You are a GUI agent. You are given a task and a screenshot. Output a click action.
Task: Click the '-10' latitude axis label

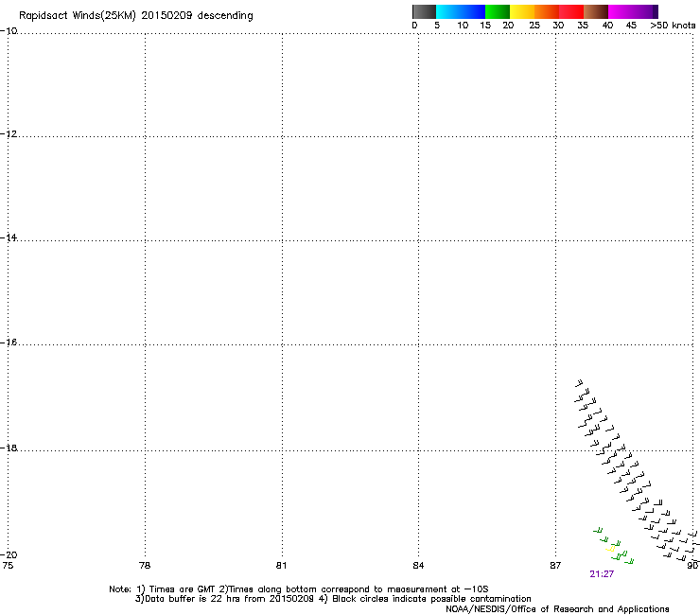point(9,31)
